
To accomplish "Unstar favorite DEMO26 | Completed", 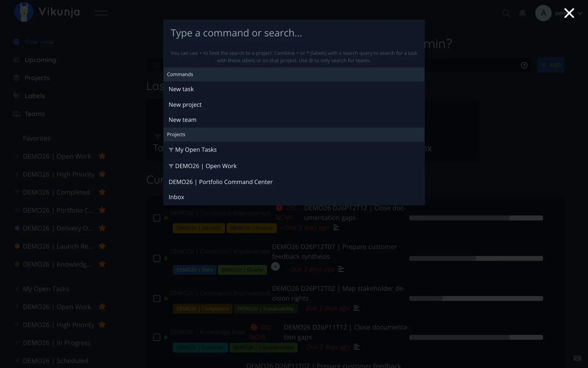I will tap(102, 192).
